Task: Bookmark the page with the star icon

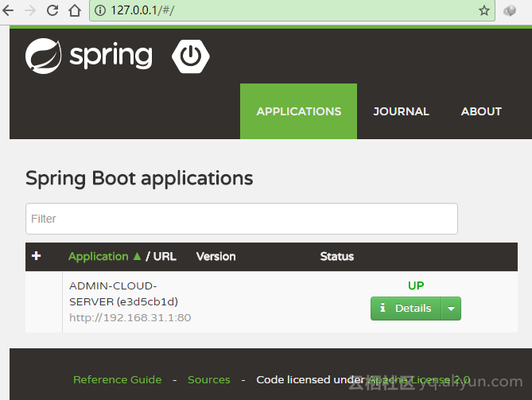Action: [483, 10]
